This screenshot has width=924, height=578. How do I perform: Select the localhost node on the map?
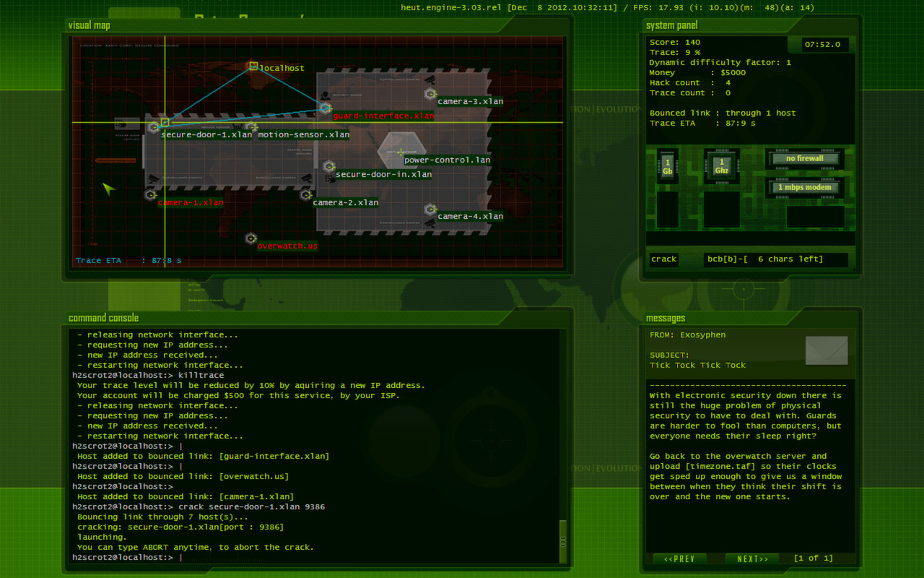253,66
